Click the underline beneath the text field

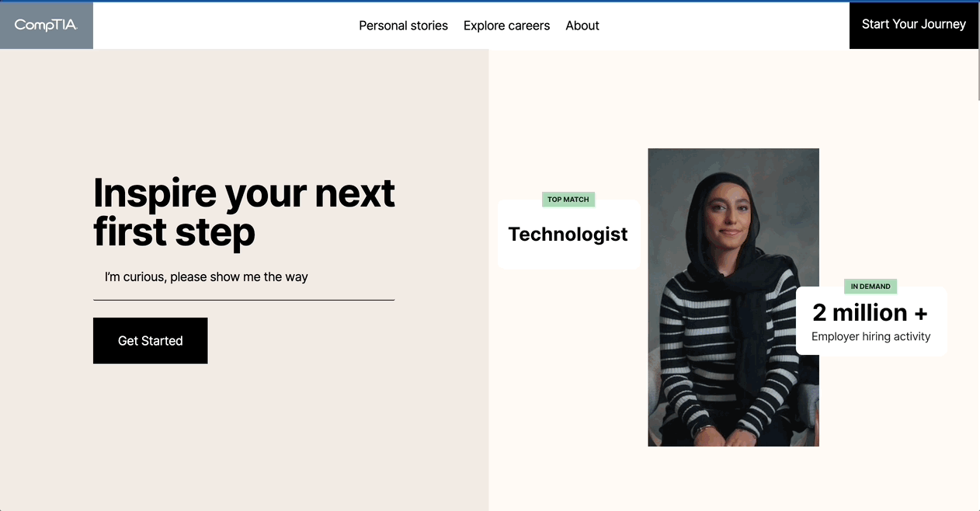pos(243,300)
